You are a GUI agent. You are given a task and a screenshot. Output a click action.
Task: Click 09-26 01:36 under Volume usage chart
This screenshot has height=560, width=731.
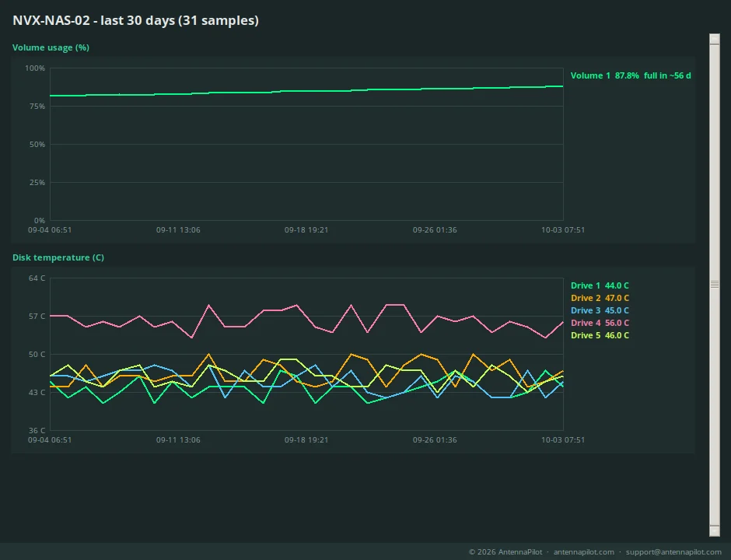click(x=435, y=230)
